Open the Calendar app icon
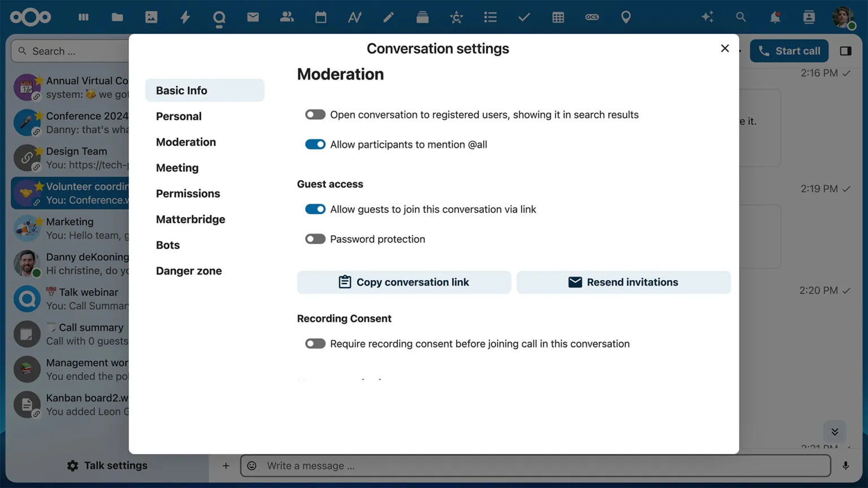 pyautogui.click(x=320, y=17)
